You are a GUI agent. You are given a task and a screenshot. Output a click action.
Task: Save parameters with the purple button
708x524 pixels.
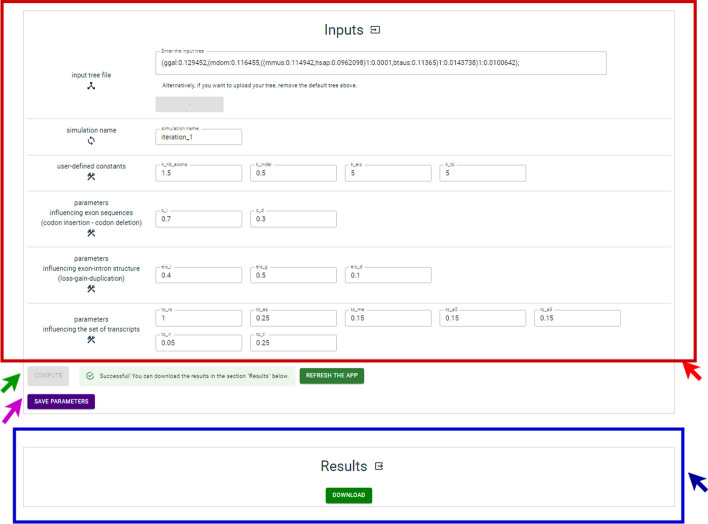[61, 402]
